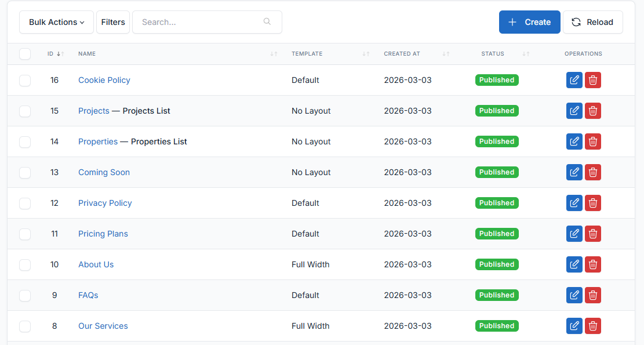Delete the Projects page via trash icon
Image resolution: width=644 pixels, height=345 pixels.
click(x=592, y=111)
